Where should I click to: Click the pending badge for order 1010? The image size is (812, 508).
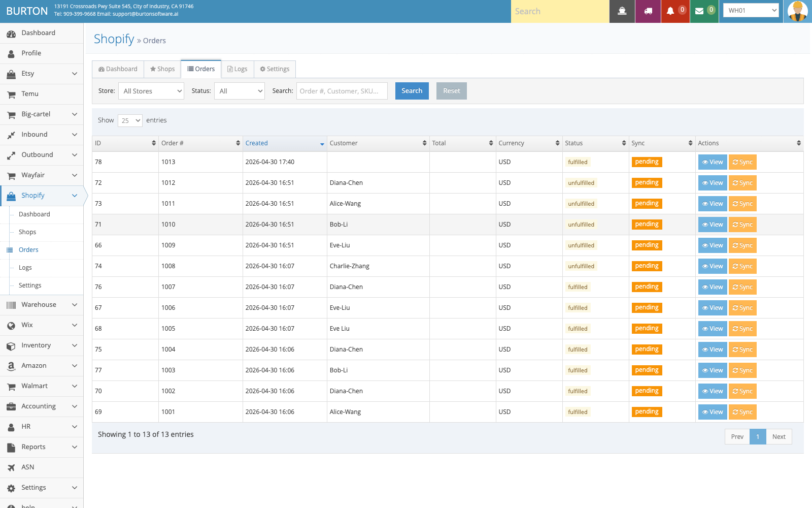(647, 225)
